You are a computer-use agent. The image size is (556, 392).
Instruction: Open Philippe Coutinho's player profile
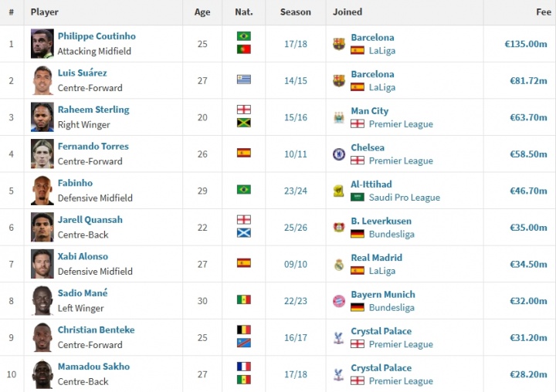pyautogui.click(x=97, y=36)
